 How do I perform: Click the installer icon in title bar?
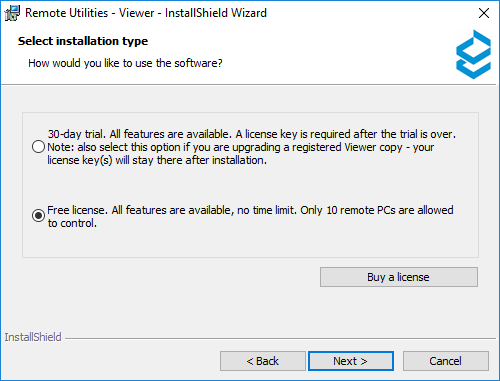click(x=12, y=13)
